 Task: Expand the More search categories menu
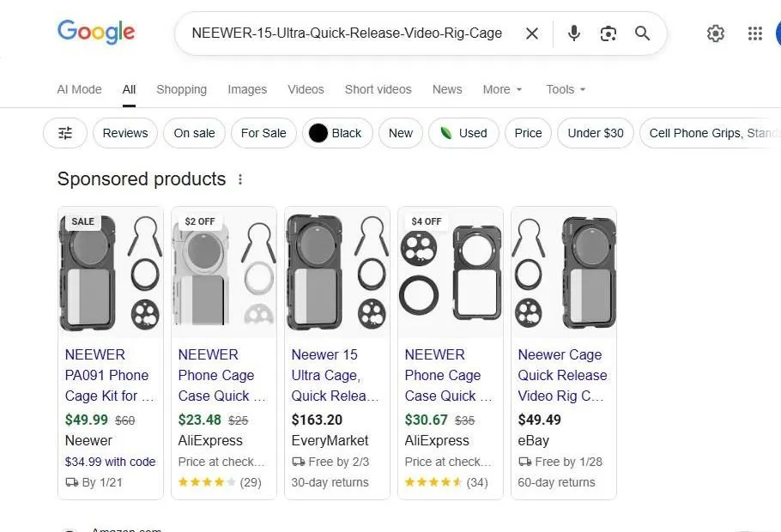pos(501,89)
